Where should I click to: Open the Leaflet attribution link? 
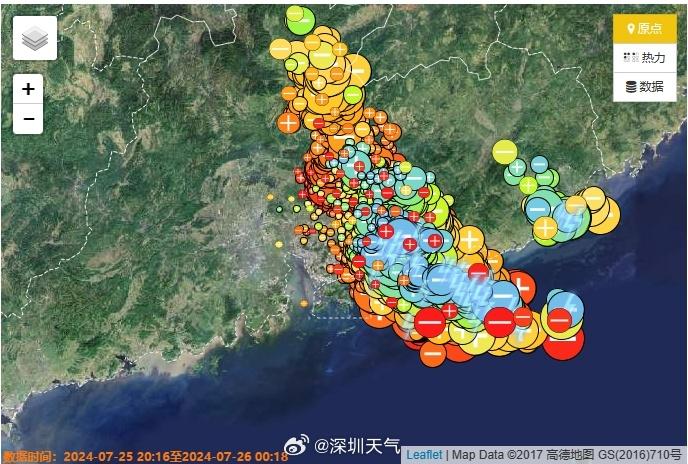425,454
